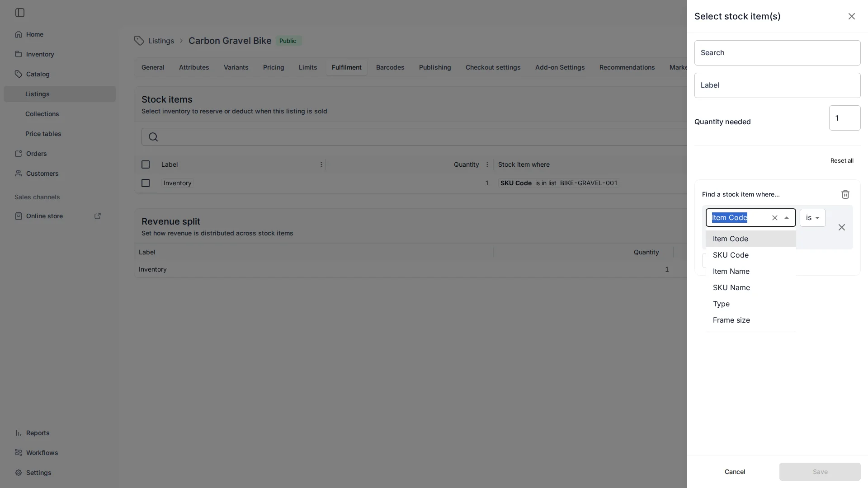
Task: Close the Select stock item(s) panel
Action: (x=852, y=16)
